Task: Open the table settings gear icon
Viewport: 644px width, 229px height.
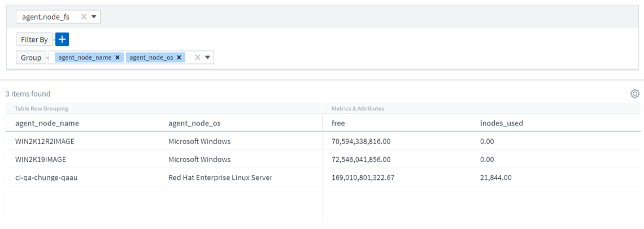Action: tap(634, 94)
